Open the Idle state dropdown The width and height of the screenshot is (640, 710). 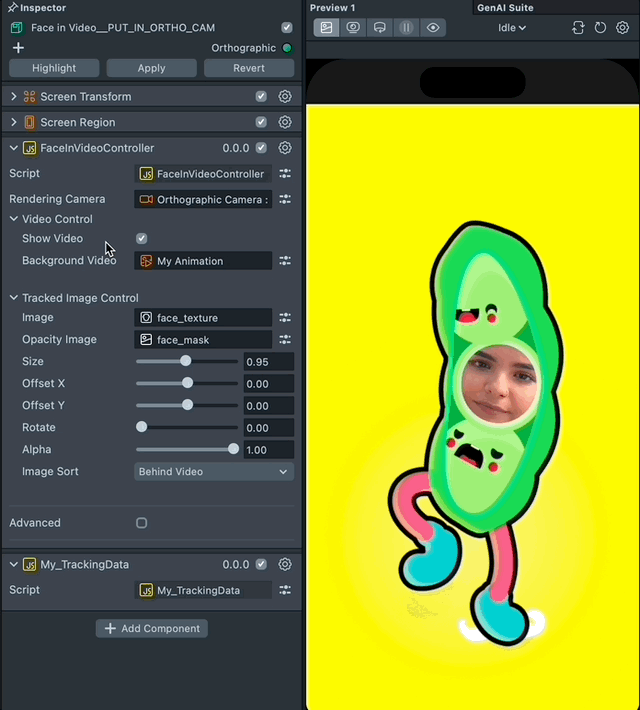[512, 28]
